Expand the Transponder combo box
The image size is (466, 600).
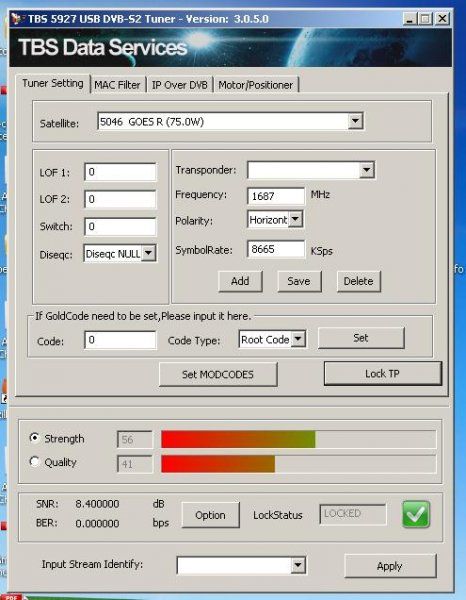pos(367,170)
